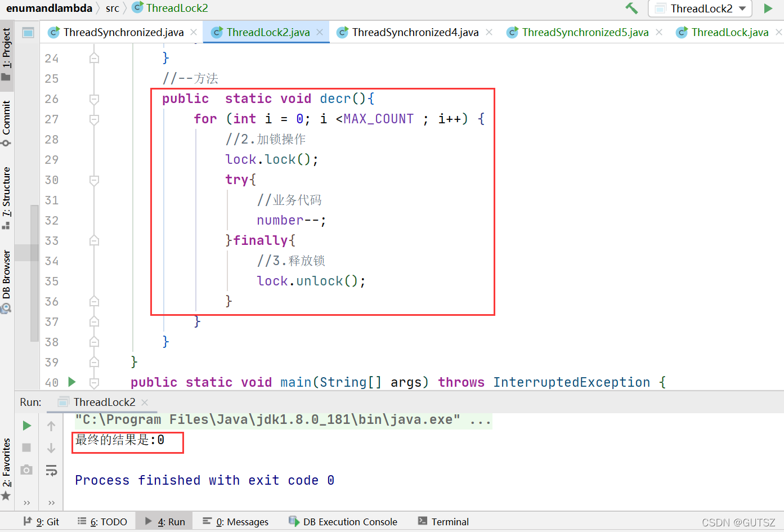784x532 pixels.
Task: Run main from the line 40 gutter arrow
Action: tap(72, 382)
